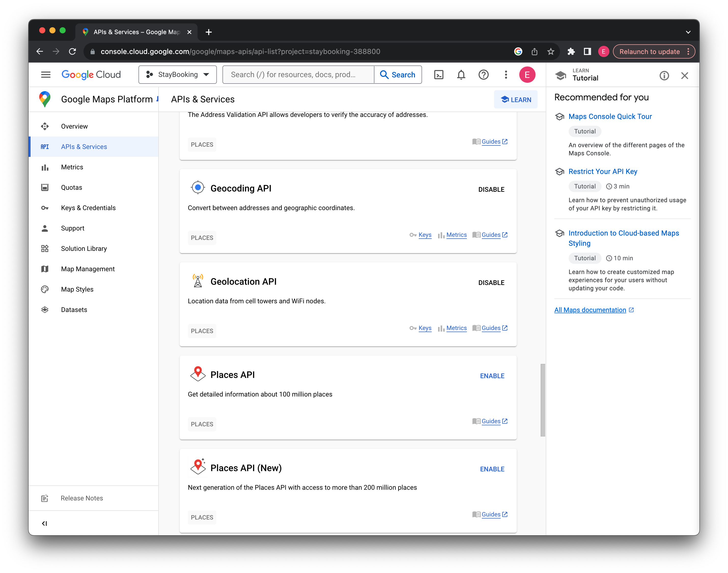
Task: Click the Chrome extensions puzzle icon
Action: (571, 51)
